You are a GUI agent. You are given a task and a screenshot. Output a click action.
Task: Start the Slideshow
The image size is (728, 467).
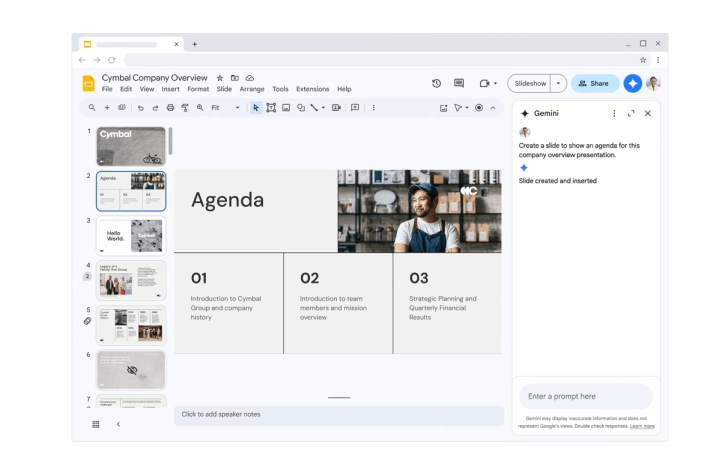tap(530, 84)
